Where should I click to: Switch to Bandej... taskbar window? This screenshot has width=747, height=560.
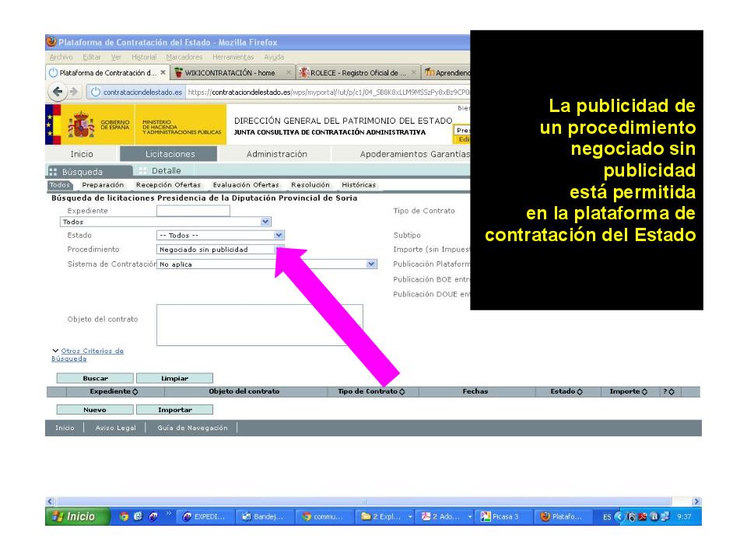click(x=265, y=516)
